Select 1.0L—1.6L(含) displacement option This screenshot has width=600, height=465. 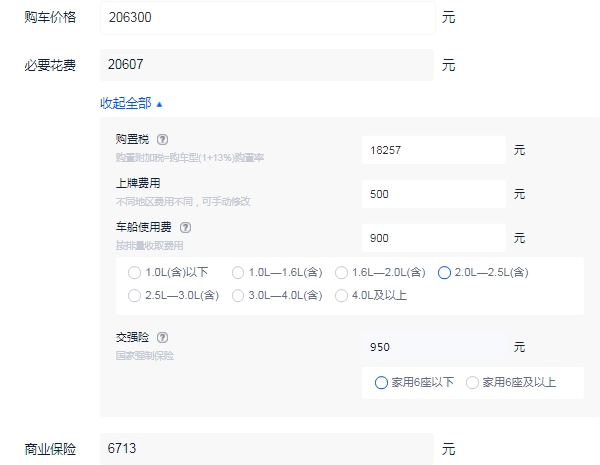pyautogui.click(x=238, y=272)
